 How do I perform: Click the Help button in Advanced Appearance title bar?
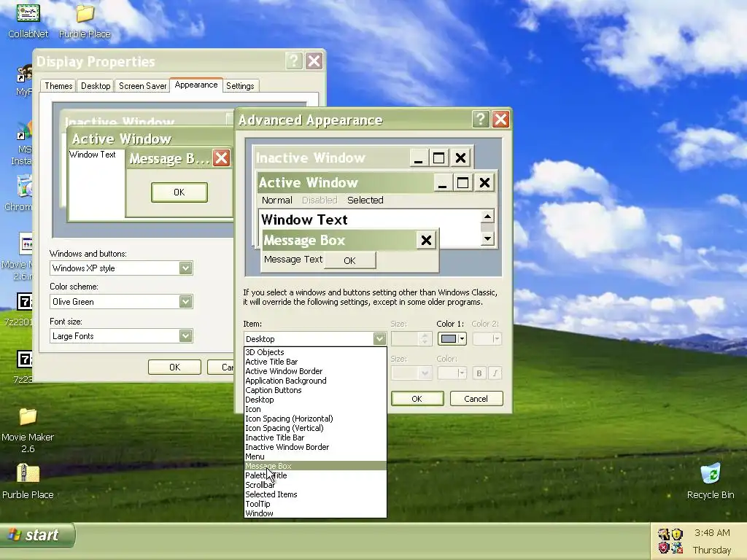pos(480,119)
